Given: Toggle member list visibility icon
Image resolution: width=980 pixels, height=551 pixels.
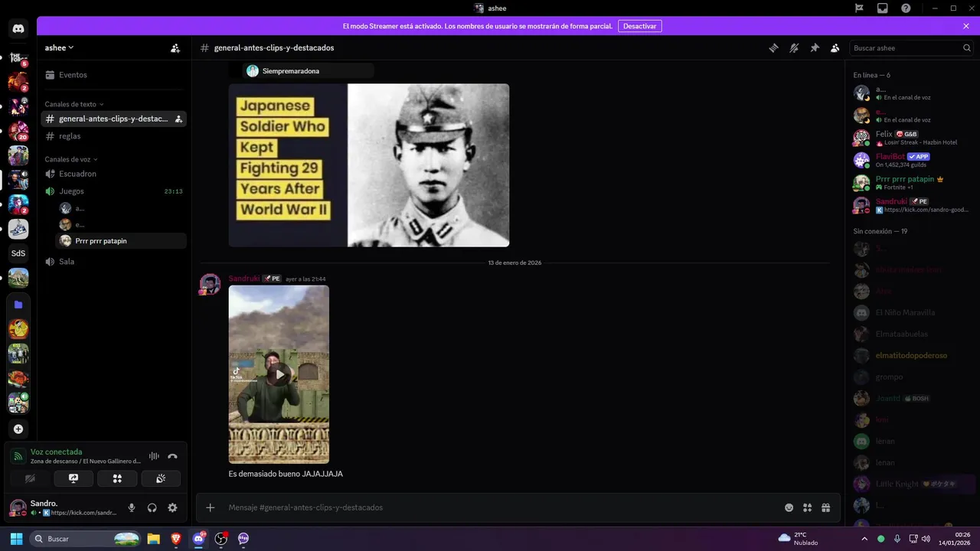Looking at the screenshot, I should [835, 47].
